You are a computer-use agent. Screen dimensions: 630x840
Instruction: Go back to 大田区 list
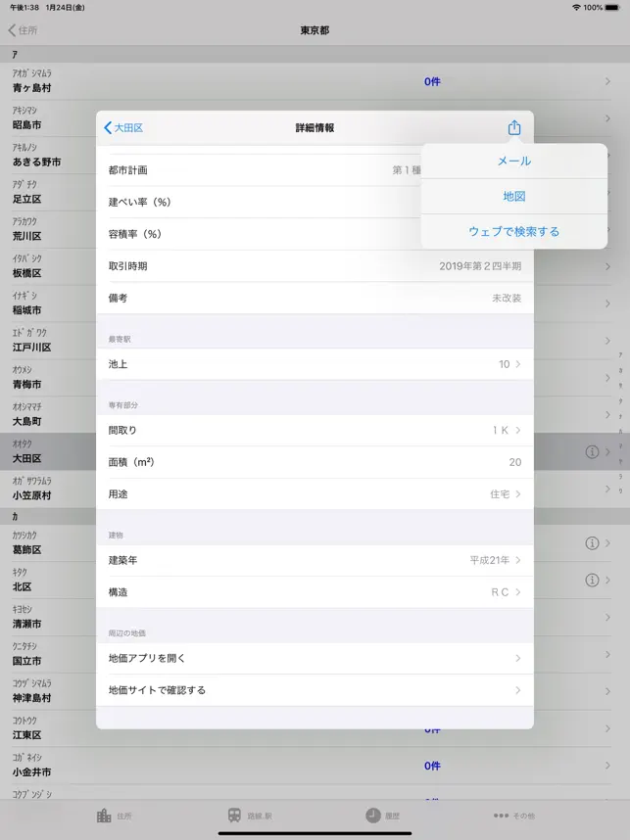(123, 127)
